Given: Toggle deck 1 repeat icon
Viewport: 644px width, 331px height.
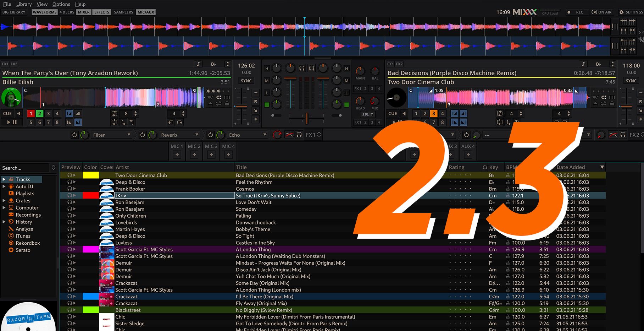Looking at the screenshot, I should pos(219,104).
